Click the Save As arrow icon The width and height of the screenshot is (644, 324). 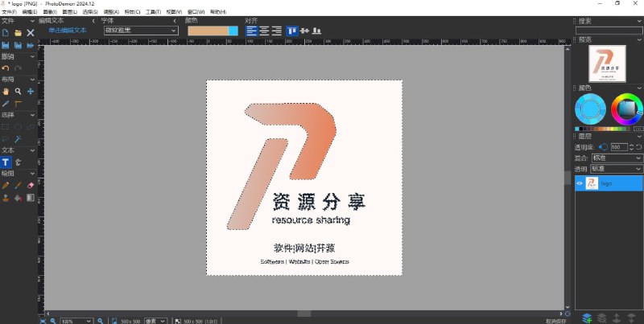pyautogui.click(x=31, y=45)
